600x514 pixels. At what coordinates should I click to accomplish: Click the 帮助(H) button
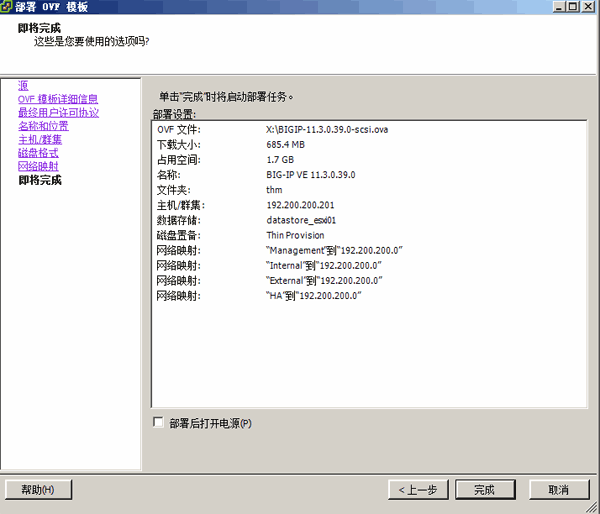[x=38, y=490]
